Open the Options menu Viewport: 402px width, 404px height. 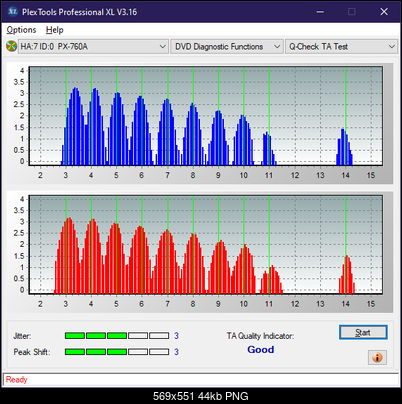[21, 30]
